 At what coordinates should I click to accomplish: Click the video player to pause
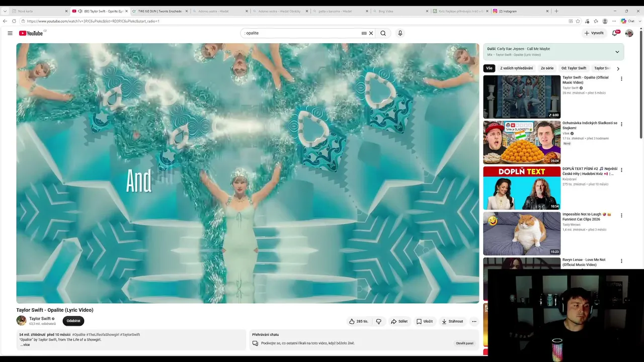248,173
